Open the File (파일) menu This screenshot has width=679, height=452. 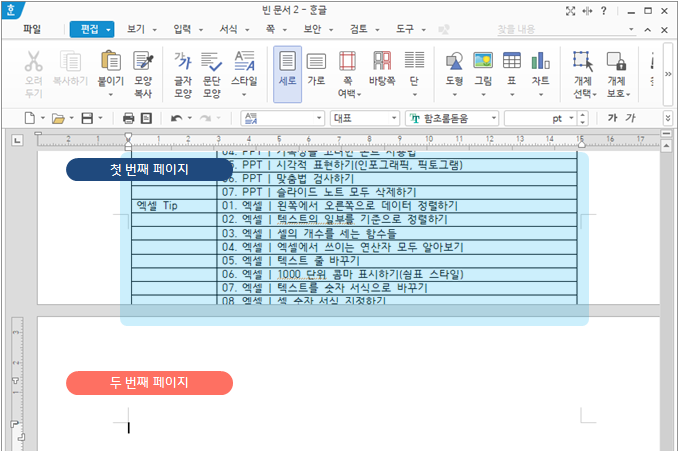point(32,29)
